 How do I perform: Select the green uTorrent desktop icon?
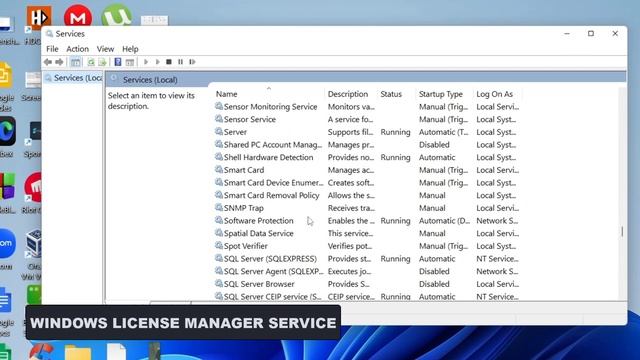pyautogui.click(x=116, y=16)
